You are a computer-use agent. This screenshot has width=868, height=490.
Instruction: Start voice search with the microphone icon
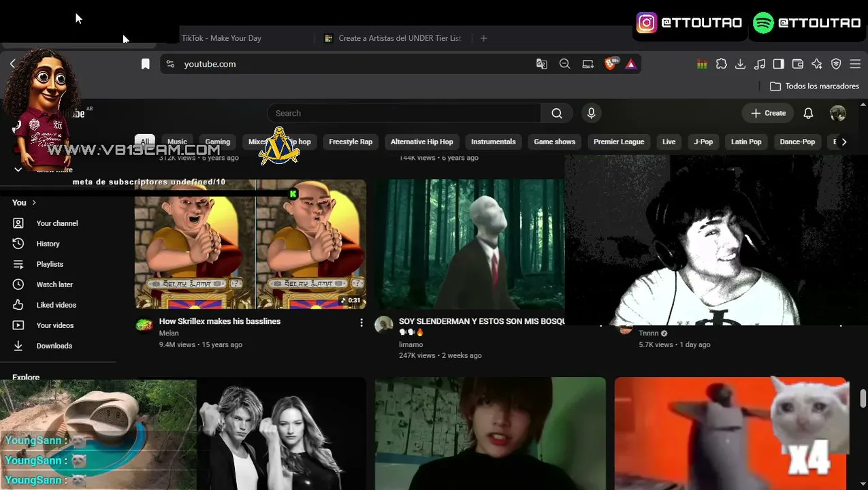[591, 113]
